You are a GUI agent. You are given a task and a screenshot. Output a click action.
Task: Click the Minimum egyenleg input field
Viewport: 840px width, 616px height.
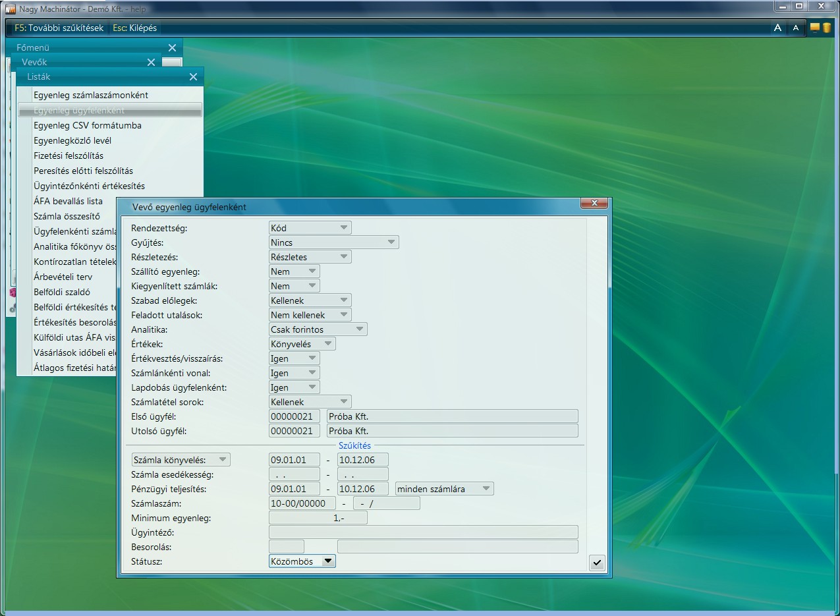[x=318, y=518]
